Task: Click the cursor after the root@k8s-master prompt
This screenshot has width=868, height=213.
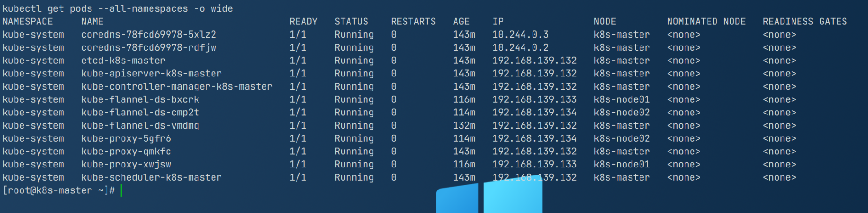Action: 121,190
